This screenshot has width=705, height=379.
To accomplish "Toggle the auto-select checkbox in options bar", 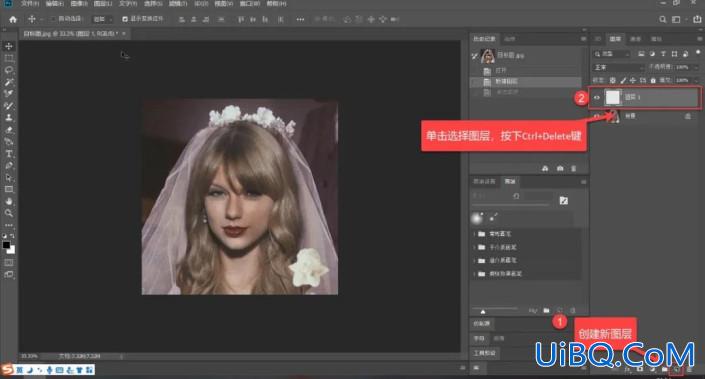I will coord(53,19).
